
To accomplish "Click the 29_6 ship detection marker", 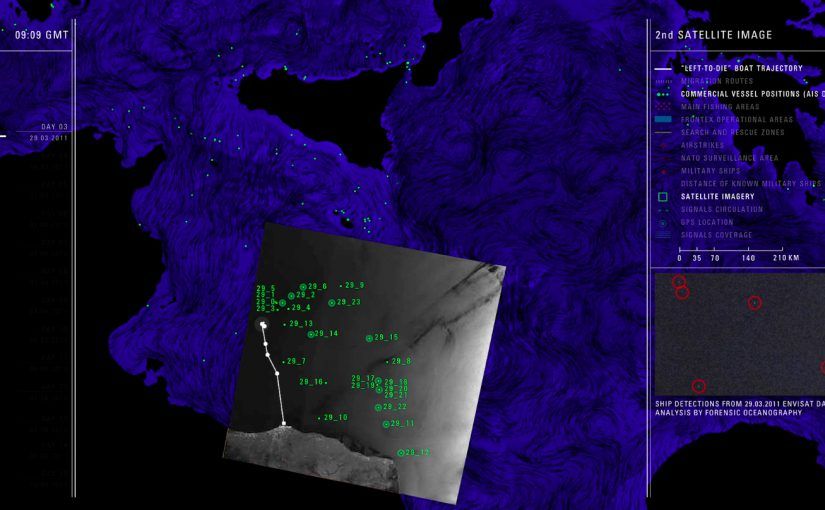I will [x=303, y=287].
